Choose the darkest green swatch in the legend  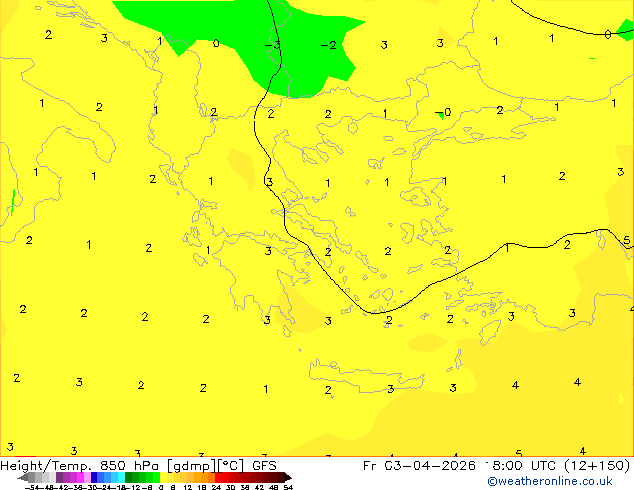pyautogui.click(x=128, y=477)
